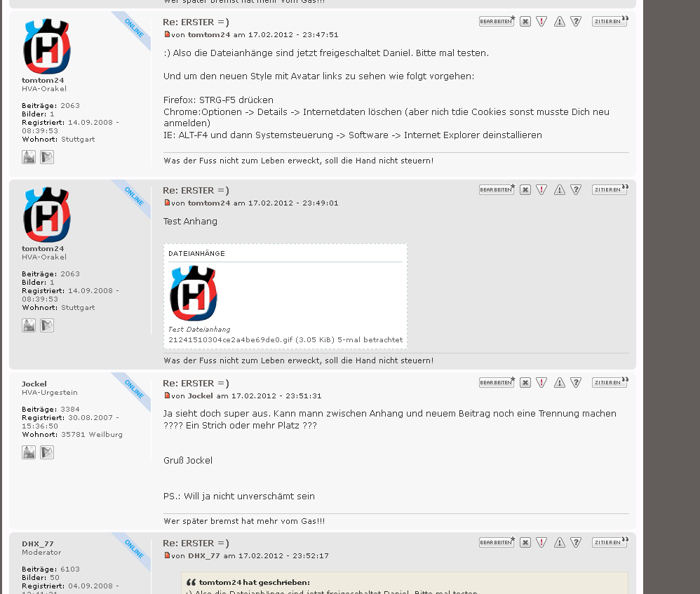Edit DHX_77's post via Bearbeiten

(497, 542)
